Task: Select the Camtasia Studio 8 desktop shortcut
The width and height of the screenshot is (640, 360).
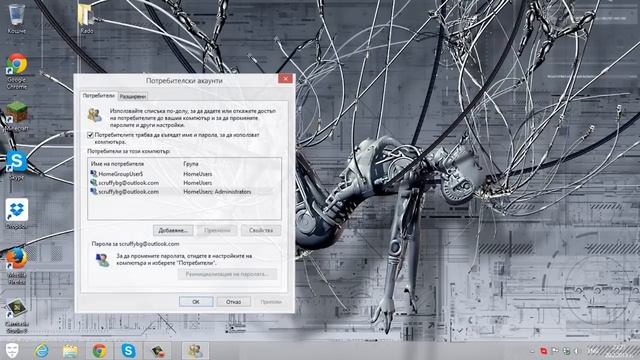Action: 16,316
